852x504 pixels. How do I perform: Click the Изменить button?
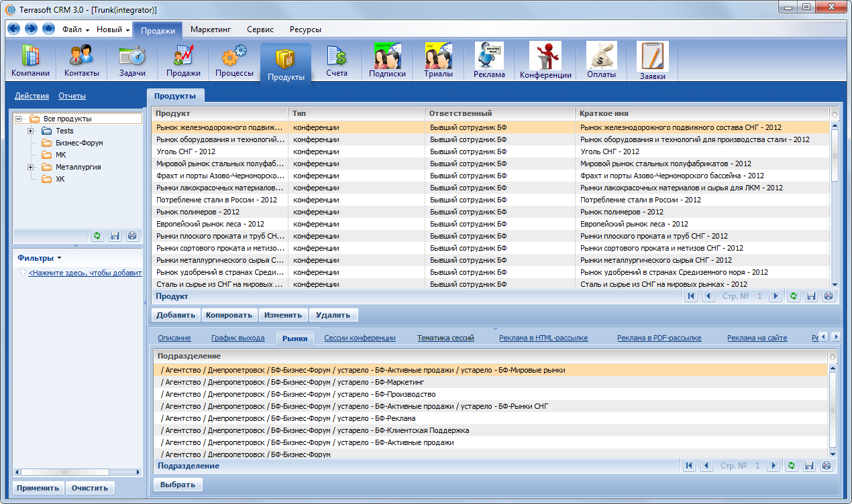click(282, 315)
